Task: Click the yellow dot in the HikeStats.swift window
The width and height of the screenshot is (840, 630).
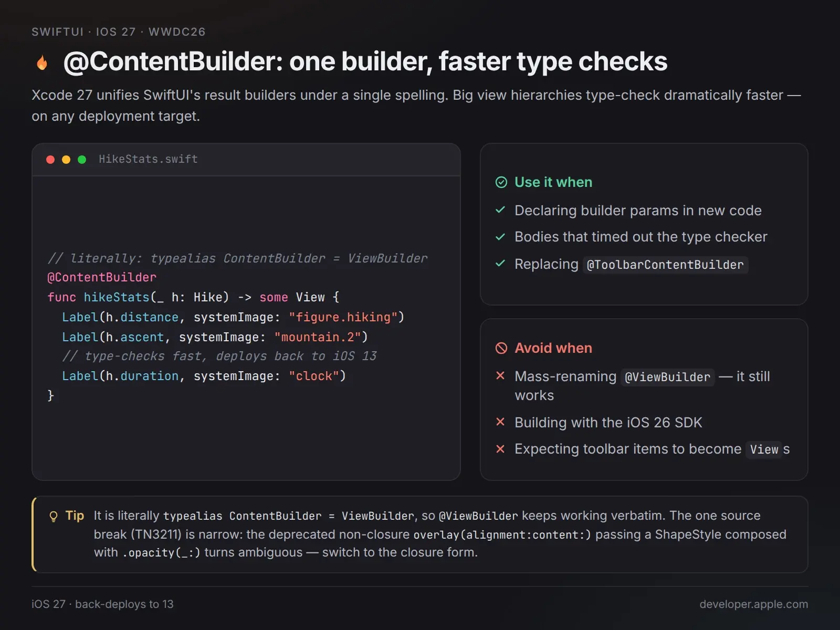Action: pos(66,160)
